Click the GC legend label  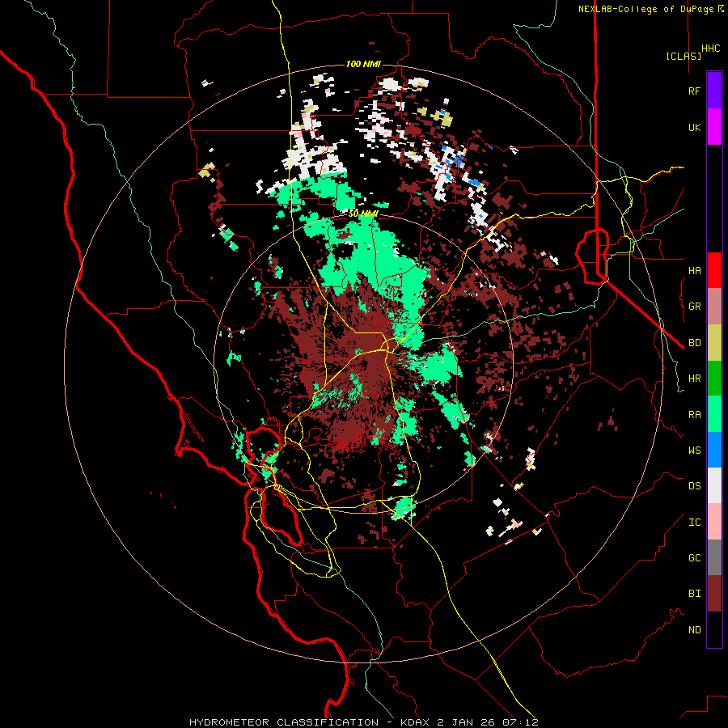pyautogui.click(x=694, y=557)
